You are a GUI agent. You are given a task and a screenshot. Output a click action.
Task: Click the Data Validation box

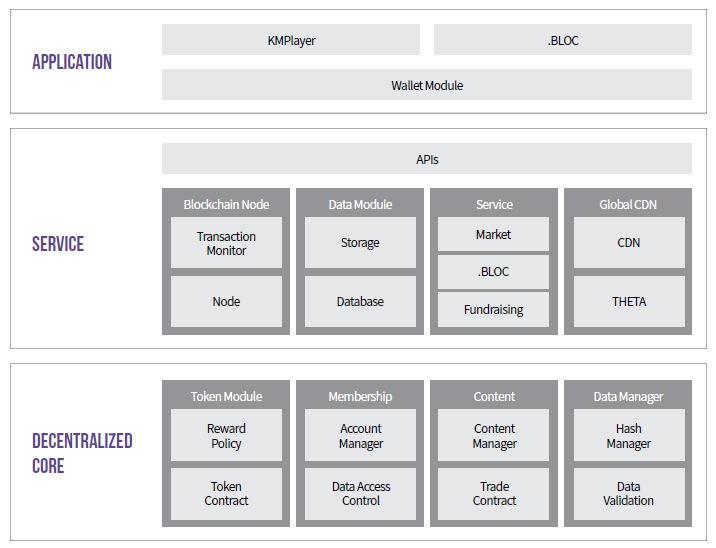pyautogui.click(x=629, y=494)
